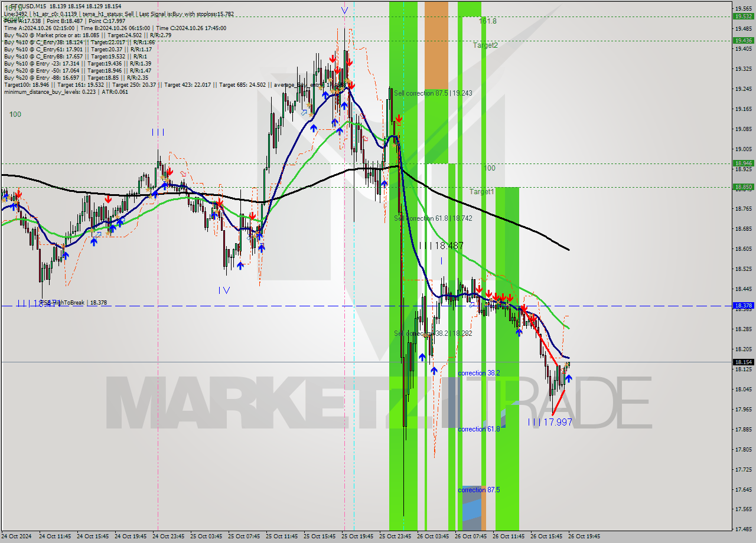Click the '100' label beside Target1

tap(490, 168)
